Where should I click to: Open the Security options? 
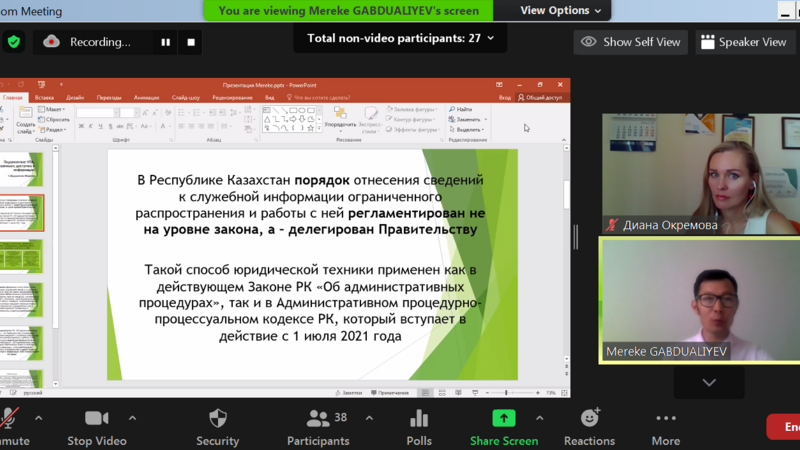(217, 427)
